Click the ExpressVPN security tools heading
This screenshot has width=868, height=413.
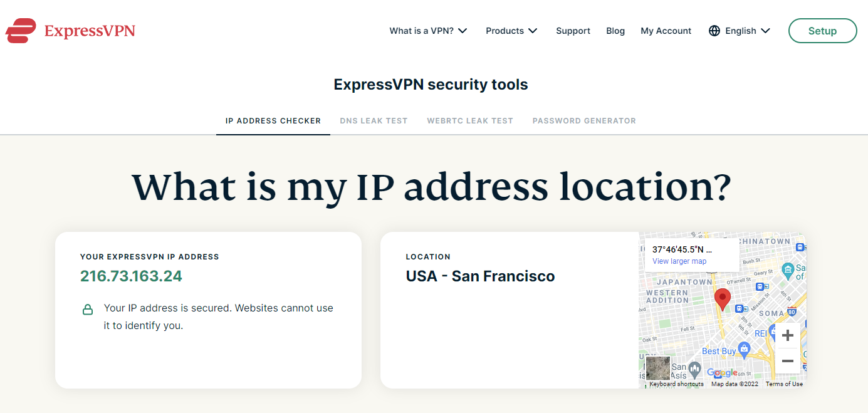pyautogui.click(x=431, y=85)
